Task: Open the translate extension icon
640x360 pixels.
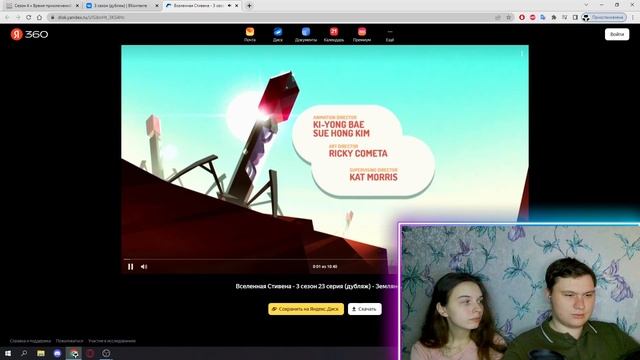Action: click(543, 18)
